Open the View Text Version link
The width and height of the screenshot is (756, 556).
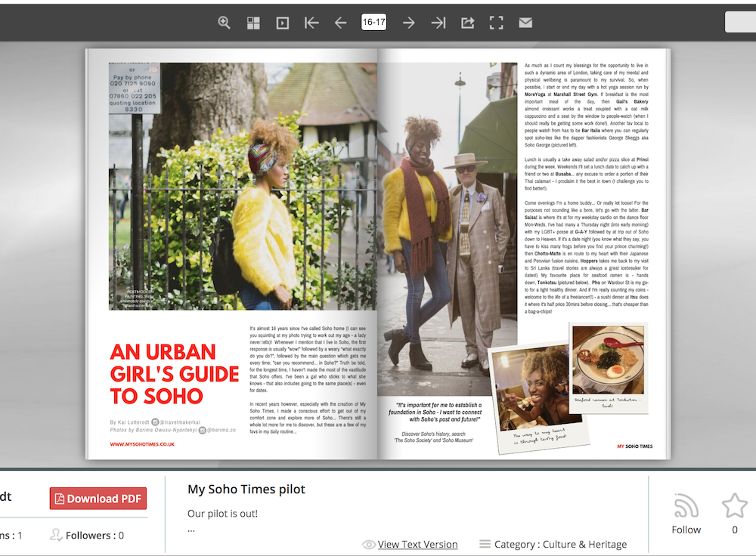pos(417,544)
